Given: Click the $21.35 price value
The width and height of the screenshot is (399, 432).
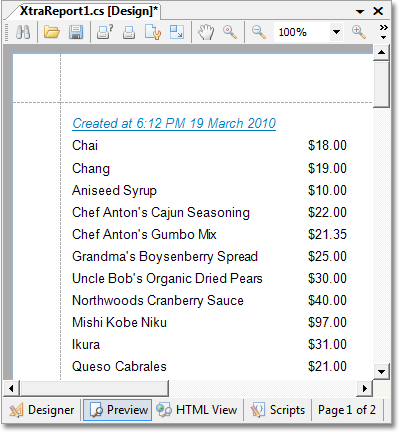Looking at the screenshot, I should coord(327,234).
